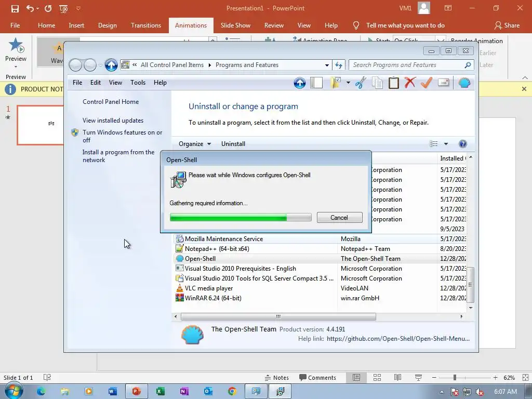The height and width of the screenshot is (399, 532).
Task: Expand the address bar history dropdown
Action: click(x=327, y=65)
